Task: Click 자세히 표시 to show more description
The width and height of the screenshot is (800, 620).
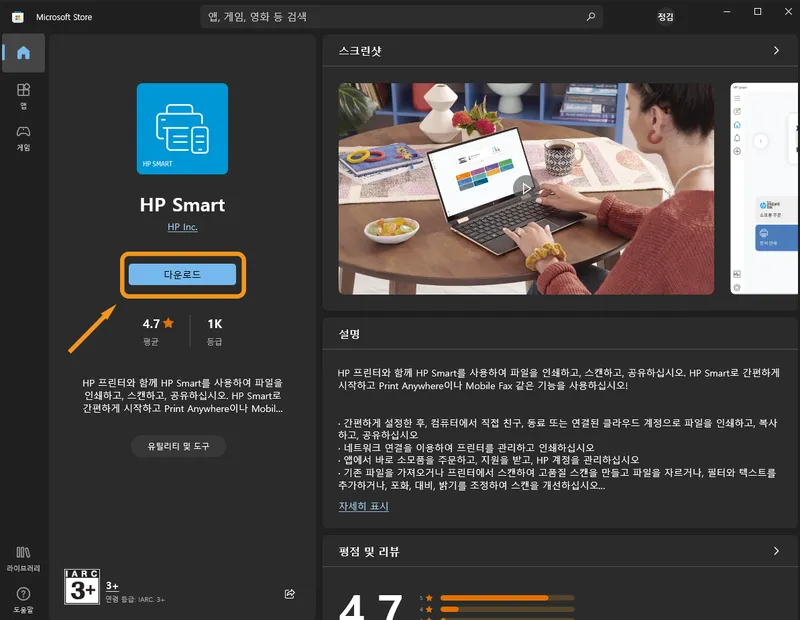Action: pyautogui.click(x=363, y=506)
